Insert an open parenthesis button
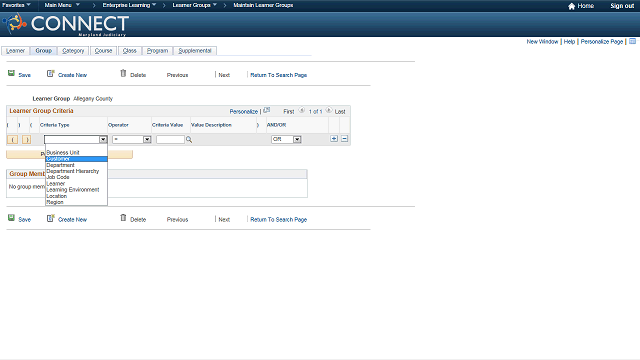Screen dimensions: 640x360 13,140
